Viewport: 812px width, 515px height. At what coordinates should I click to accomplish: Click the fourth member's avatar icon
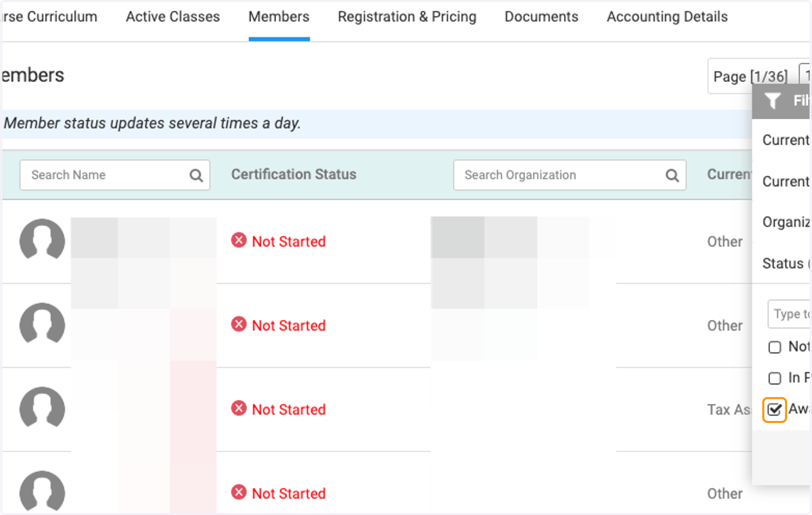42,493
